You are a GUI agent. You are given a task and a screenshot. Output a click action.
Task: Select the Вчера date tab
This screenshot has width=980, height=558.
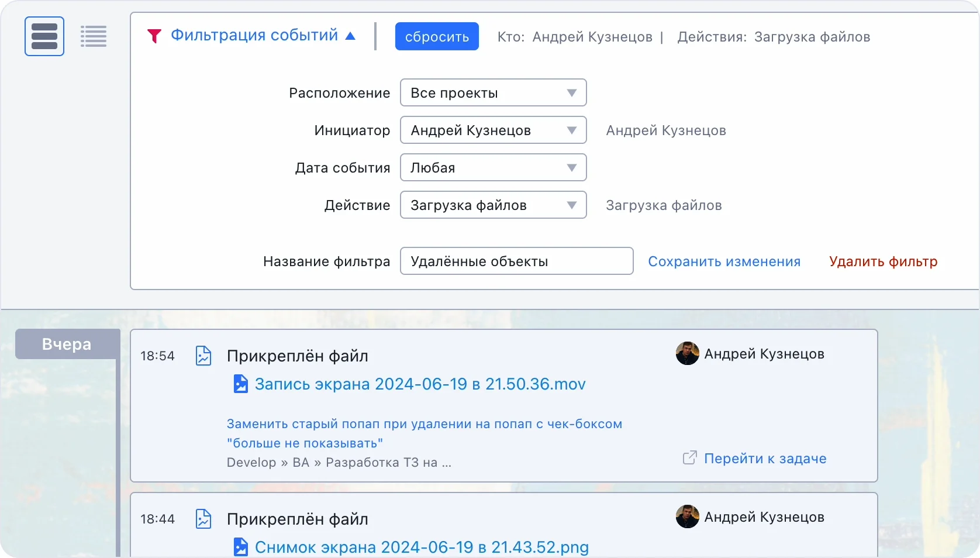coord(67,345)
